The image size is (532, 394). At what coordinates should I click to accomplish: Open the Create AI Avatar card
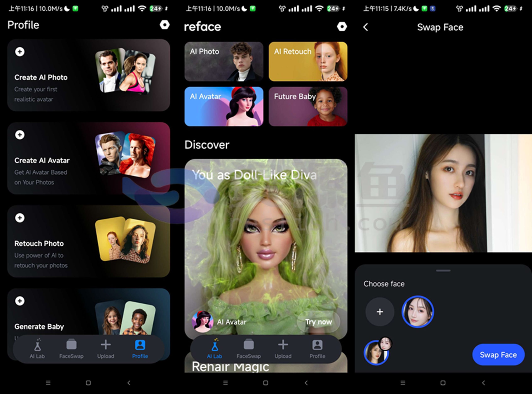89,158
